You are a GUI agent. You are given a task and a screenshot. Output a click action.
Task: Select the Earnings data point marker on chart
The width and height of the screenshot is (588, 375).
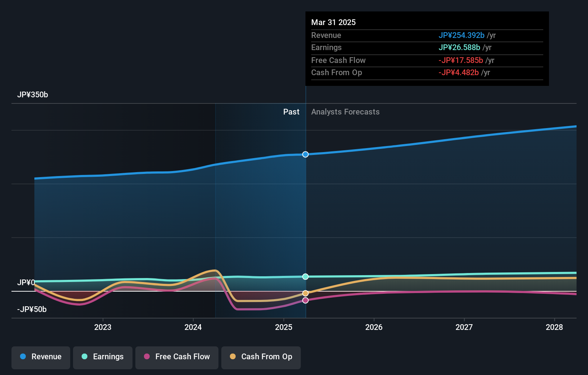point(305,277)
